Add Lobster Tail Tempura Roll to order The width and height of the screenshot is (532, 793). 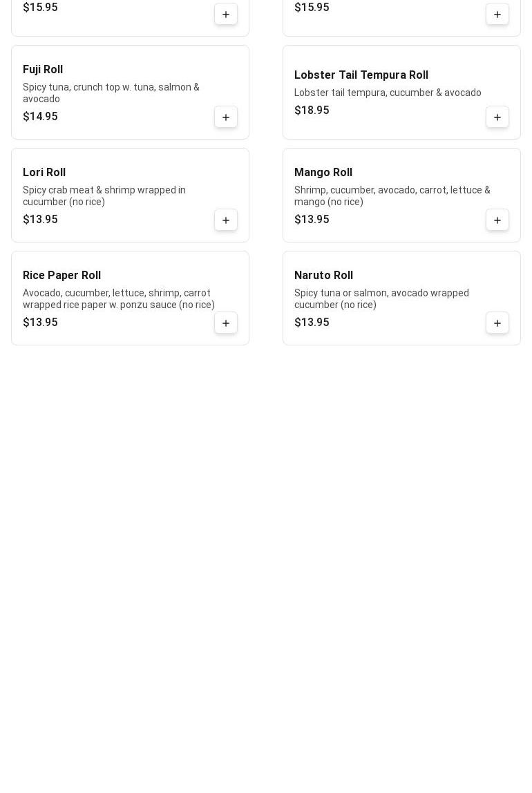pos(497,117)
